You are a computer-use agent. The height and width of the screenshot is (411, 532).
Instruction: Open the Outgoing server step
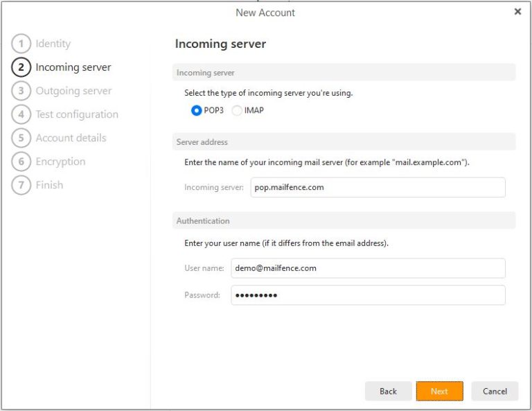click(x=73, y=91)
